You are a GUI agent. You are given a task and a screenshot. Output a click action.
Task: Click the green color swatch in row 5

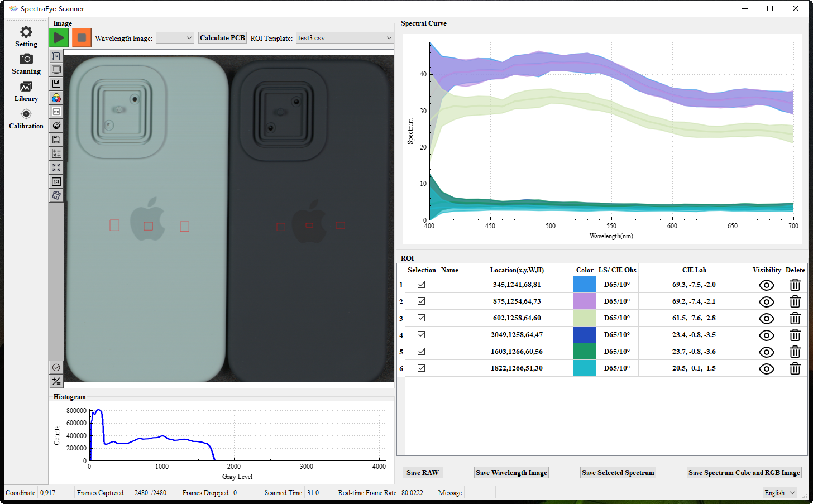tap(585, 351)
